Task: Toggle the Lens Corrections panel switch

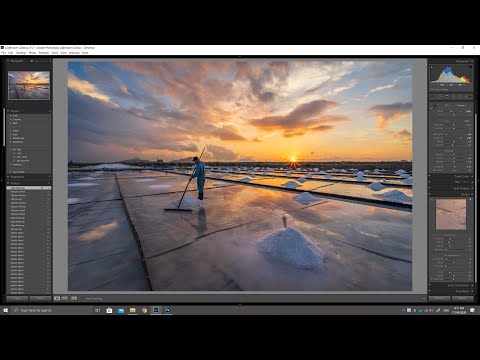Action: (x=430, y=285)
